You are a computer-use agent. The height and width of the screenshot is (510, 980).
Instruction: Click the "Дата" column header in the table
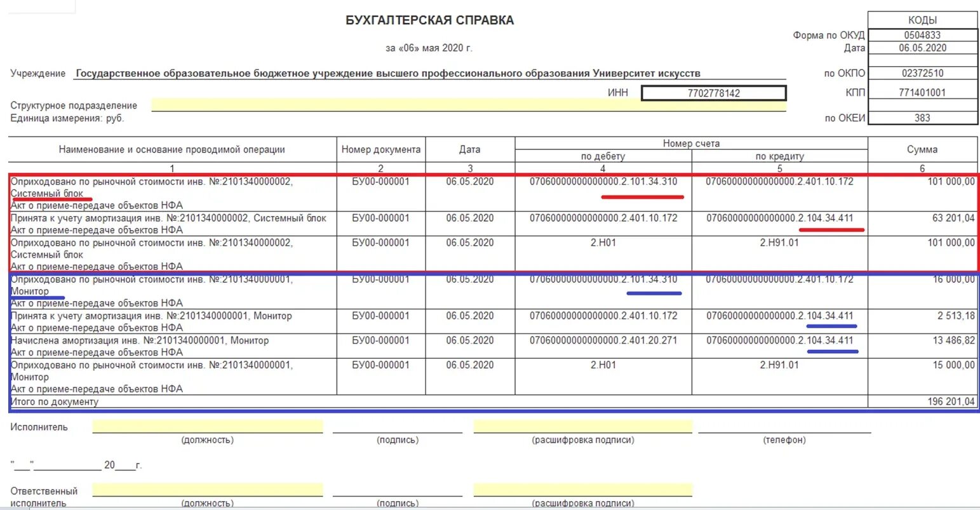(470, 150)
